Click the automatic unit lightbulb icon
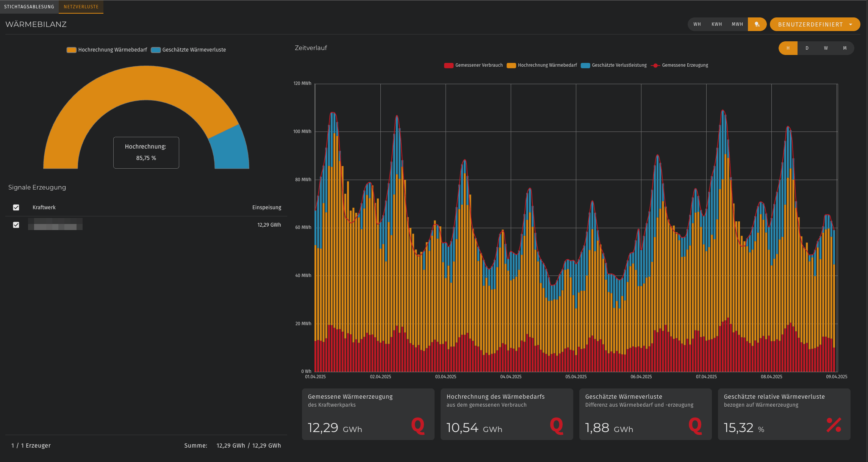Viewport: 868px width, 462px height. 757,24
